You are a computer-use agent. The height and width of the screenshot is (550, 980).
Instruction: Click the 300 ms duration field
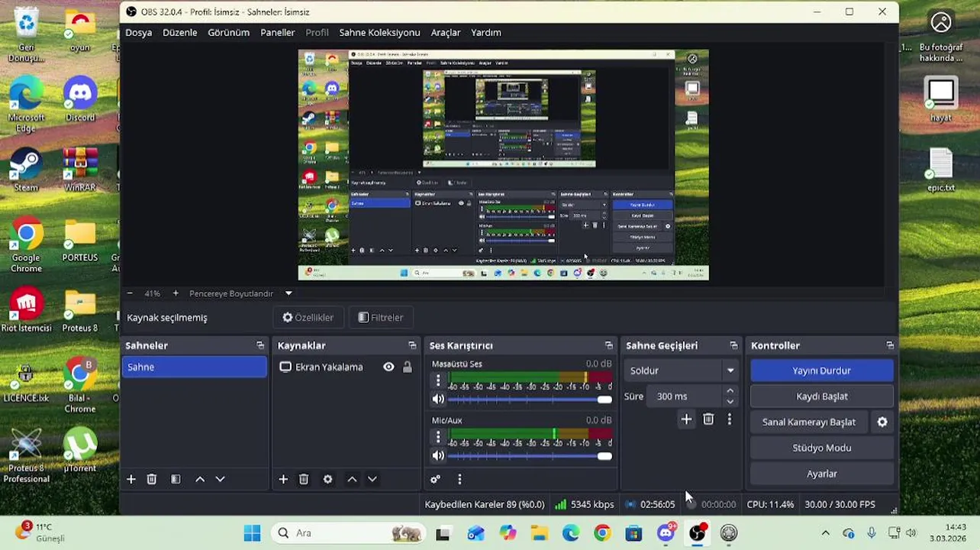coord(683,396)
